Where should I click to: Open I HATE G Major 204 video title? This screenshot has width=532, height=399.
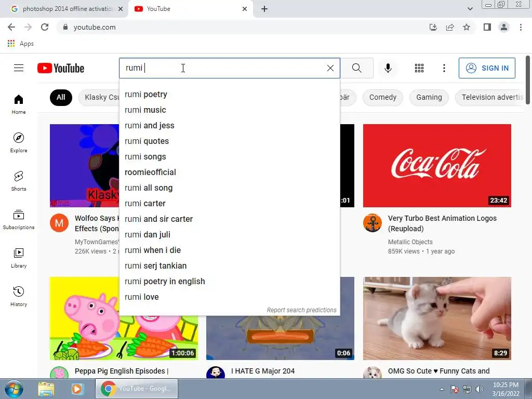[262, 371]
